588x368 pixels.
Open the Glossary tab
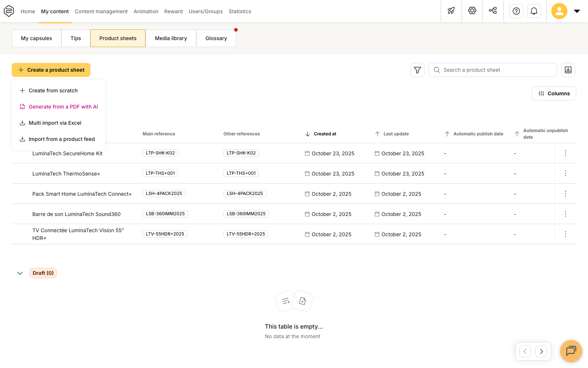click(216, 38)
